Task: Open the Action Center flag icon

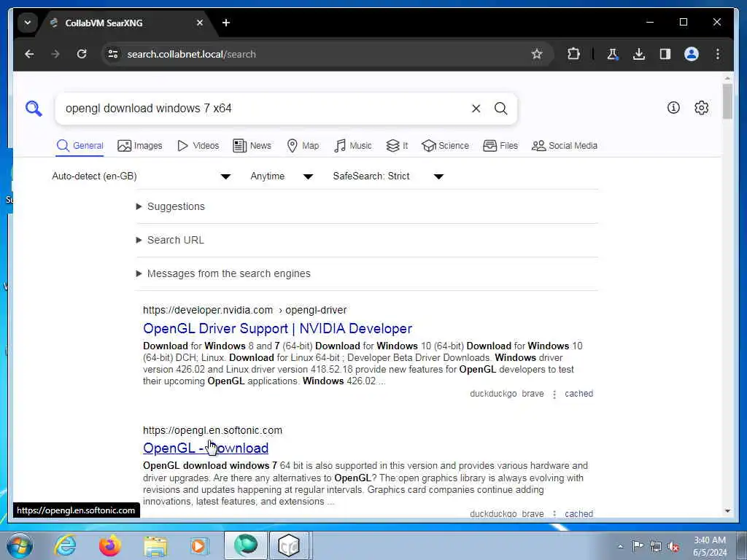Action: [x=638, y=545]
